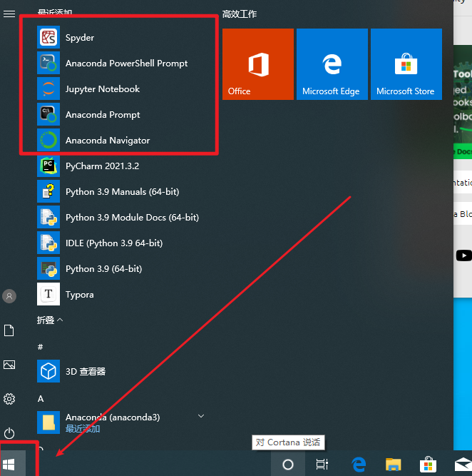Click 最近添加 link under Anaconda folder
Image resolution: width=472 pixels, height=476 pixels.
[83, 429]
